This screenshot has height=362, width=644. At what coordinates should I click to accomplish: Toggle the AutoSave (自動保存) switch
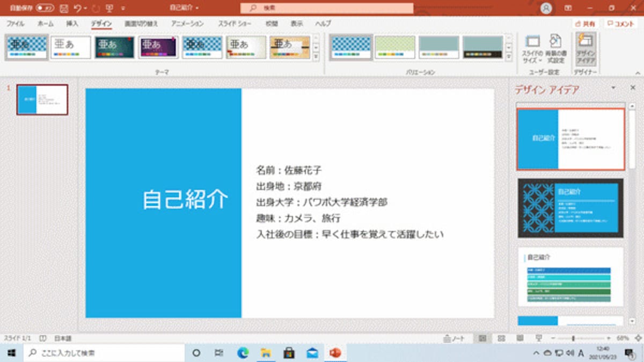(x=45, y=8)
